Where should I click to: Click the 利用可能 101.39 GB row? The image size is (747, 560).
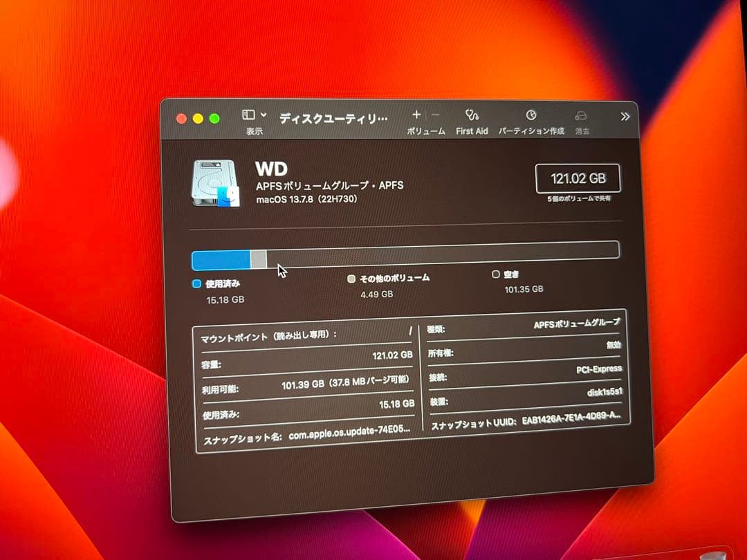tap(306, 385)
